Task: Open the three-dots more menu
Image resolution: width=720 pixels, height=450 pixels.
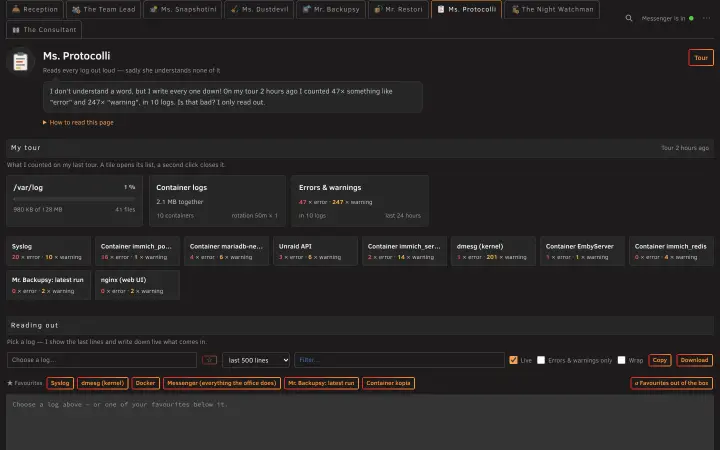Action: (x=706, y=18)
